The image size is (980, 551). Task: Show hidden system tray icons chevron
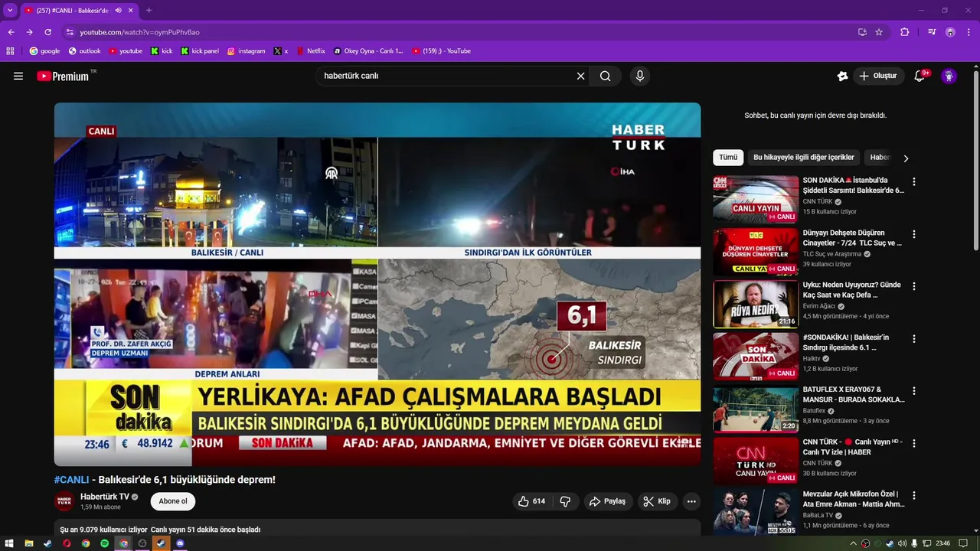click(x=853, y=543)
